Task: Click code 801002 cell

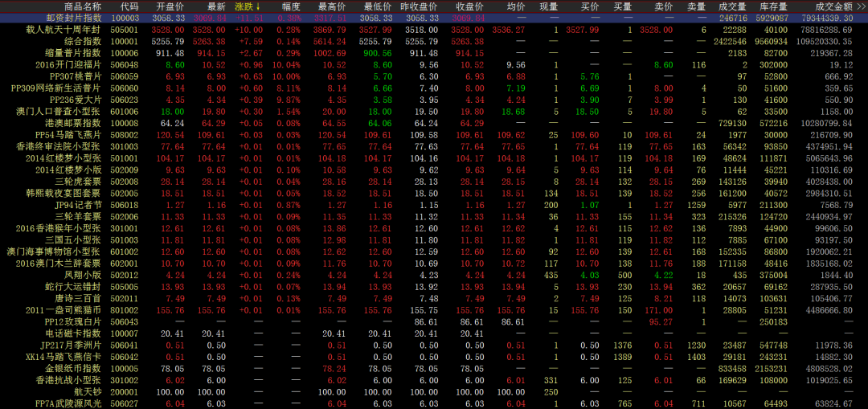Action: coord(125,310)
